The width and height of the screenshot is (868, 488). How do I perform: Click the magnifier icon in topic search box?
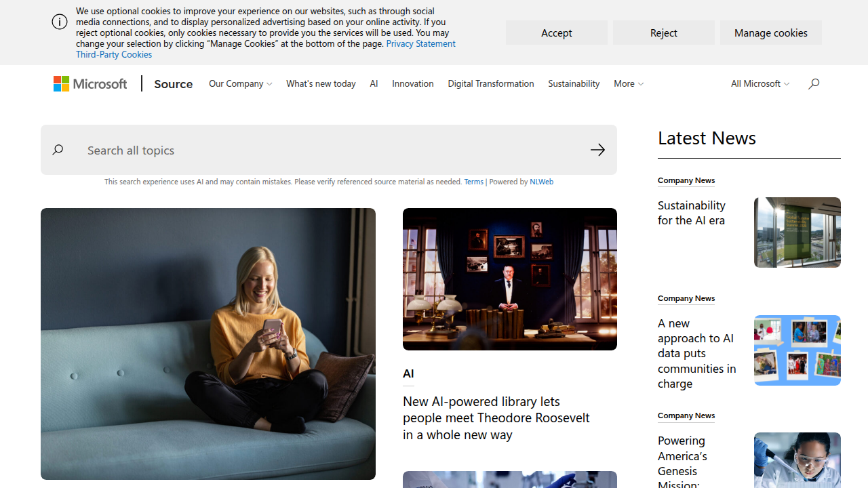[58, 150]
